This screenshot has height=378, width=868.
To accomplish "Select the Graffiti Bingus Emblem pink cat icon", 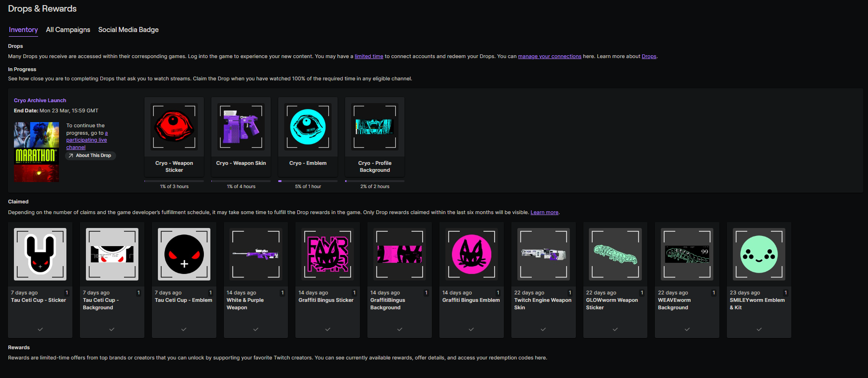I will 471,254.
